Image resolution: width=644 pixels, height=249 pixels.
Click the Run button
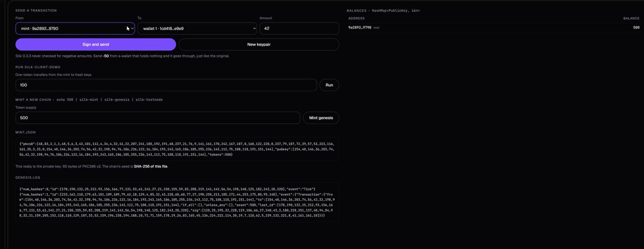coord(330,85)
